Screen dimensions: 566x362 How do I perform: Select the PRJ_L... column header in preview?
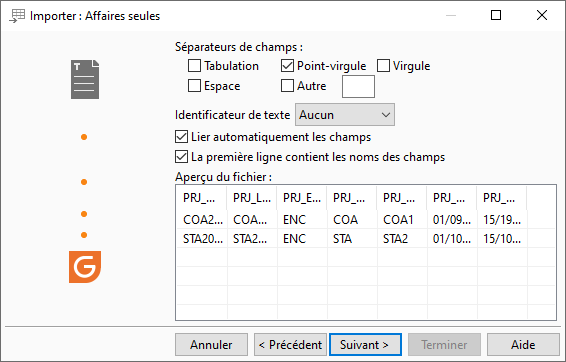click(252, 198)
